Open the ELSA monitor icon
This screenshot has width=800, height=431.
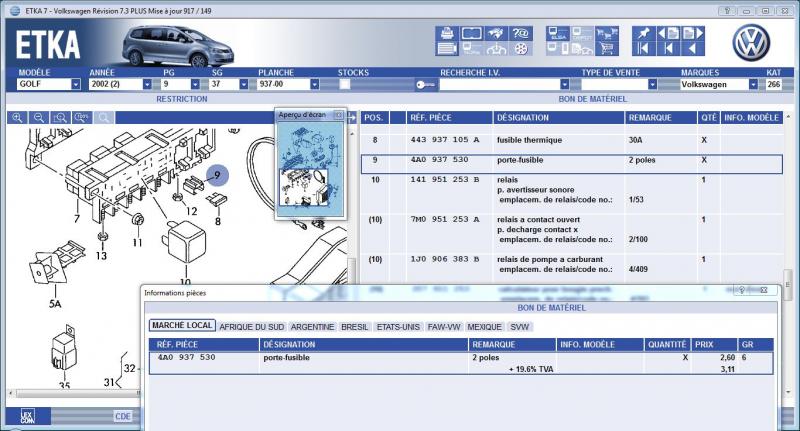click(x=558, y=34)
